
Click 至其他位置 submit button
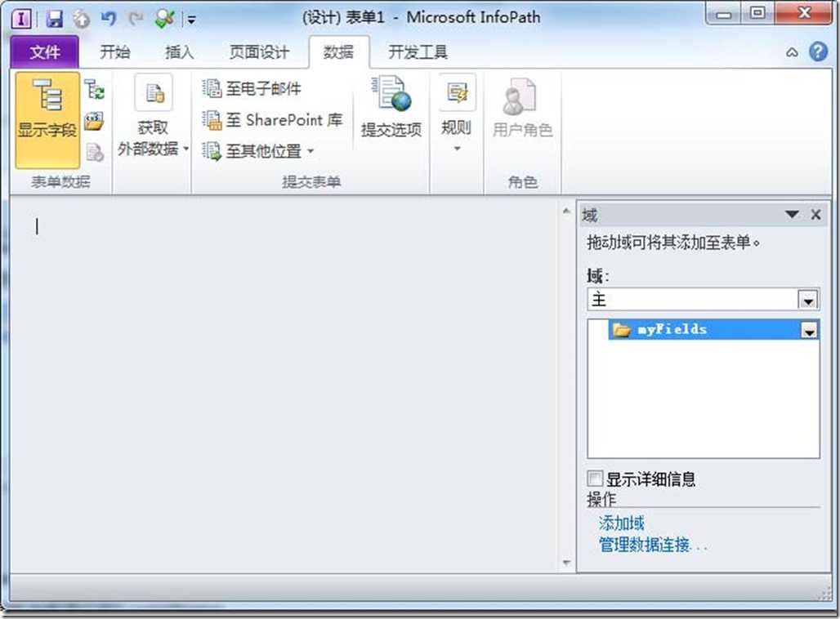(252, 151)
